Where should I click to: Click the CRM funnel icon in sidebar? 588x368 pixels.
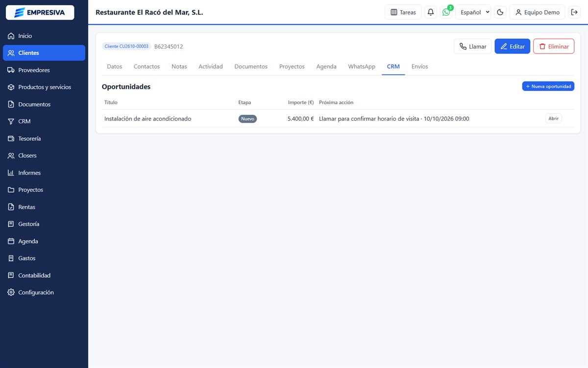click(11, 121)
